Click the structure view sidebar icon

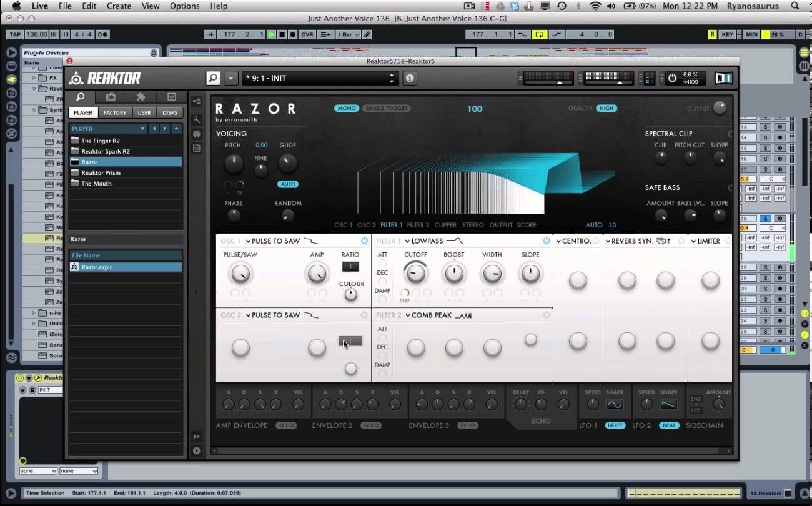coord(197,101)
